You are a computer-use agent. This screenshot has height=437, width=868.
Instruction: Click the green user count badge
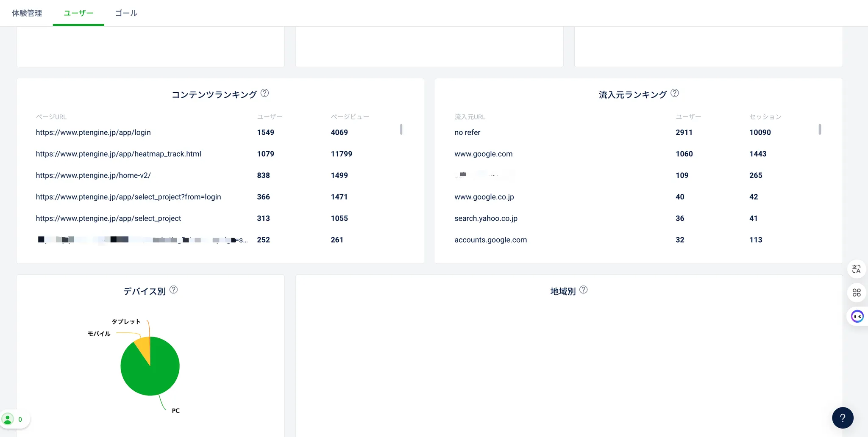pos(14,419)
